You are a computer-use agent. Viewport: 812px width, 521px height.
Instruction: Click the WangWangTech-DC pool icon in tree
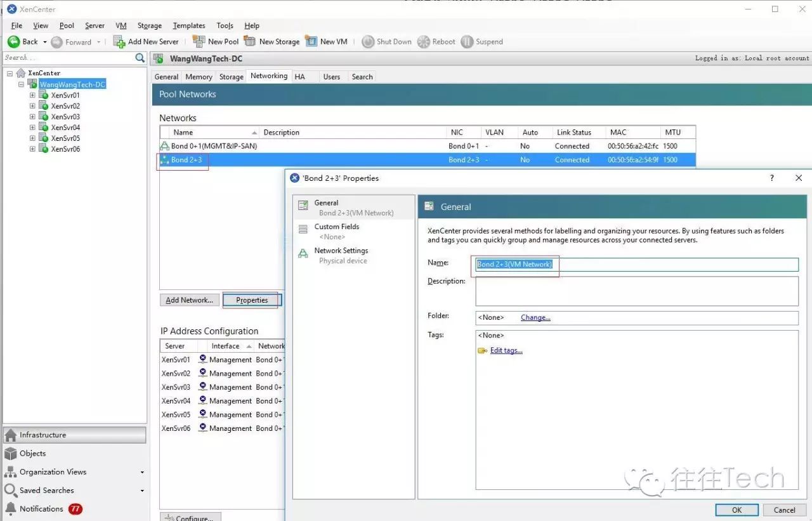32,84
